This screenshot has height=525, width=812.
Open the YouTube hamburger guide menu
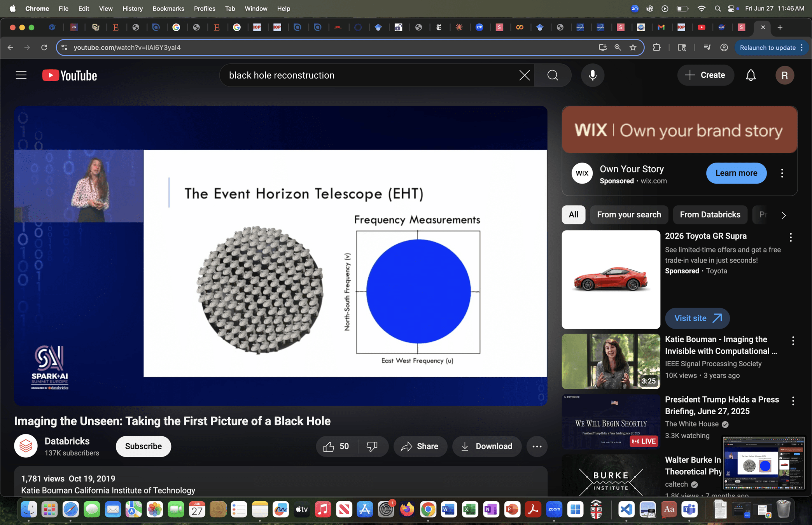tap(21, 75)
